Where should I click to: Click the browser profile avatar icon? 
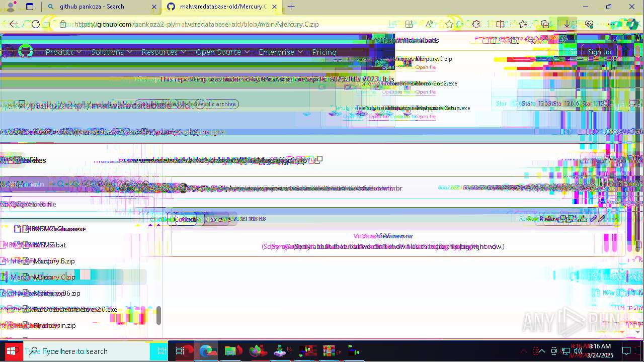[x=11, y=7]
